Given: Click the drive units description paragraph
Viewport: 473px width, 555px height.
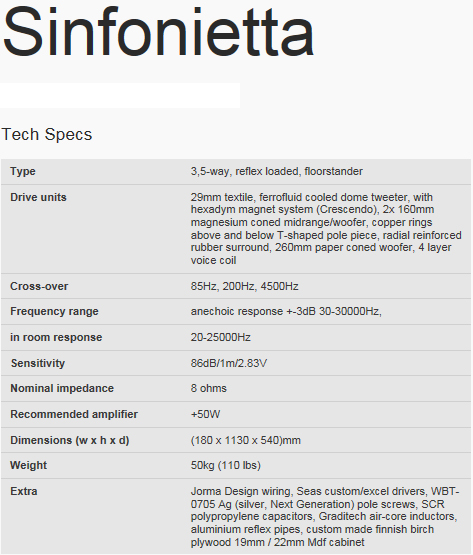Looking at the screenshot, I should [326, 229].
